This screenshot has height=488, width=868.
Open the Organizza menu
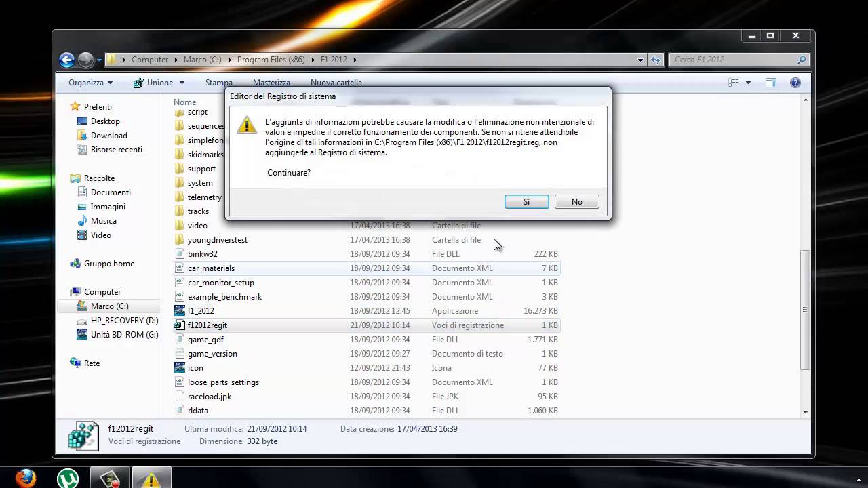(91, 83)
